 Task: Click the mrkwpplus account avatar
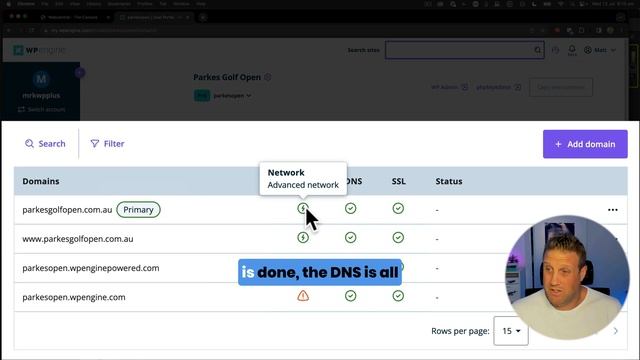(41, 79)
